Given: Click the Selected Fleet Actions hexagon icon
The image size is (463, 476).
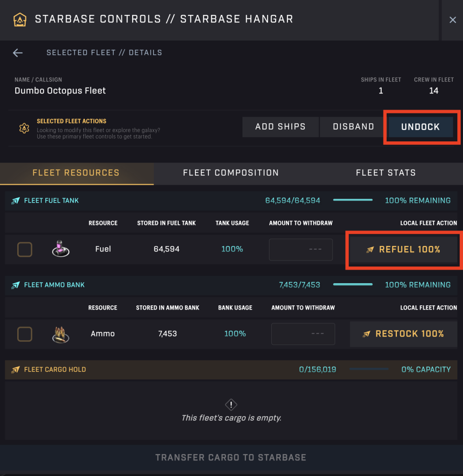Looking at the screenshot, I should point(24,128).
